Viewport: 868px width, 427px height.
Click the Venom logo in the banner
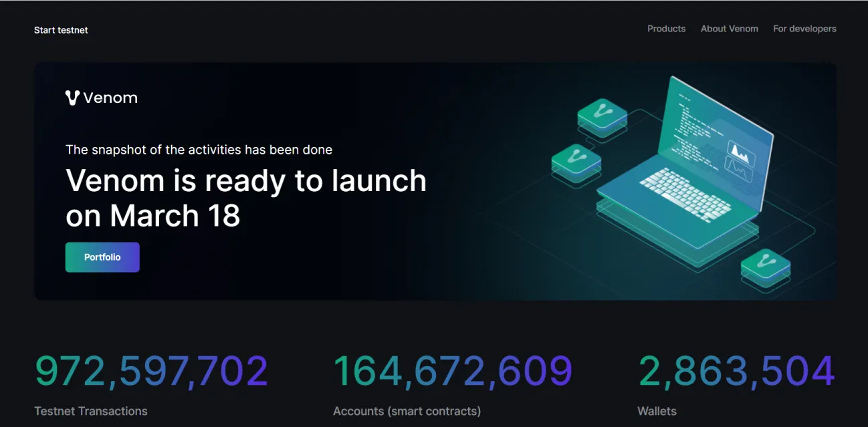pos(102,98)
